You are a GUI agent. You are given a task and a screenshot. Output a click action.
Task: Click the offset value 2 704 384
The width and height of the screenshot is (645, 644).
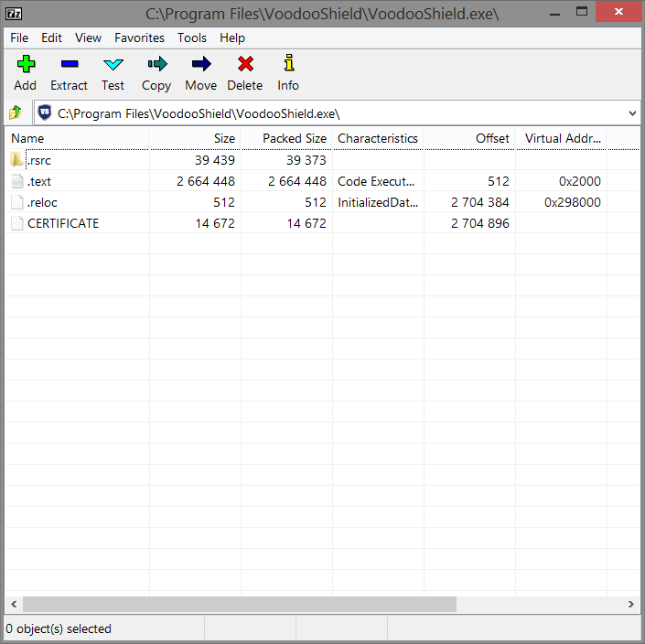[x=479, y=202]
